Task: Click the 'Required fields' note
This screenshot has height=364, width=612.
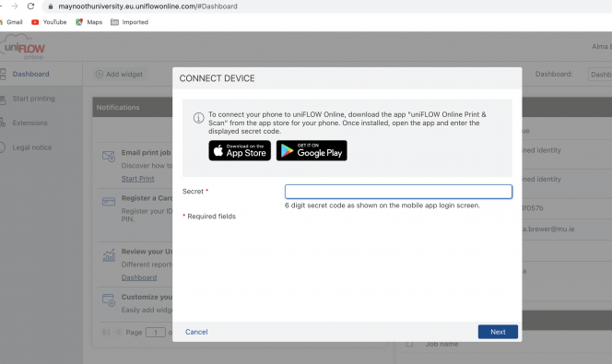Action: pyautogui.click(x=209, y=217)
